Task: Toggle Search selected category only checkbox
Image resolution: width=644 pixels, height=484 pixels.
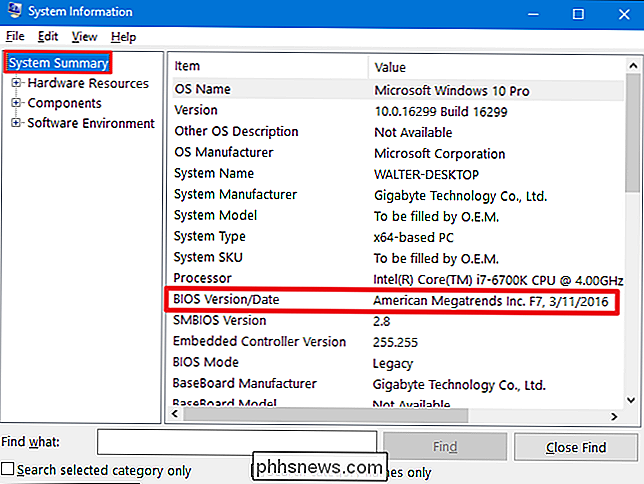Action: tap(7, 469)
